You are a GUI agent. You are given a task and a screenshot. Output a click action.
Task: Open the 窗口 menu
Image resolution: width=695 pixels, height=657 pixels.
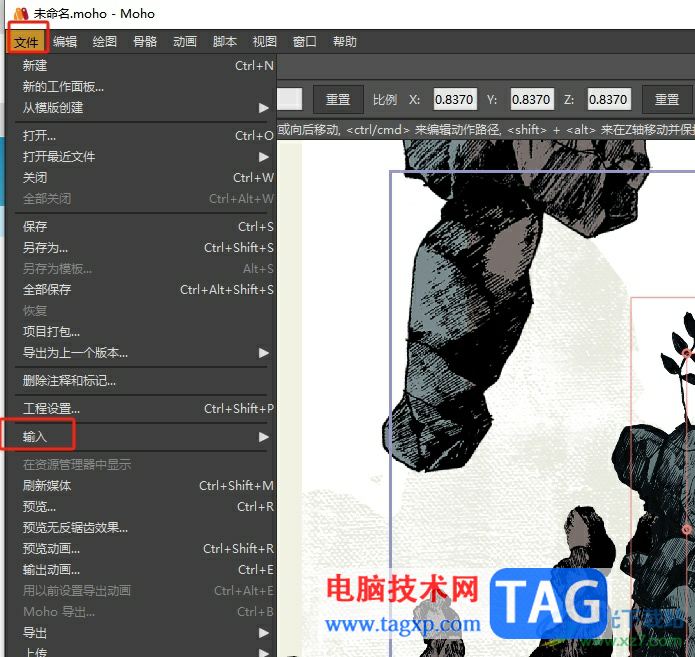point(305,42)
